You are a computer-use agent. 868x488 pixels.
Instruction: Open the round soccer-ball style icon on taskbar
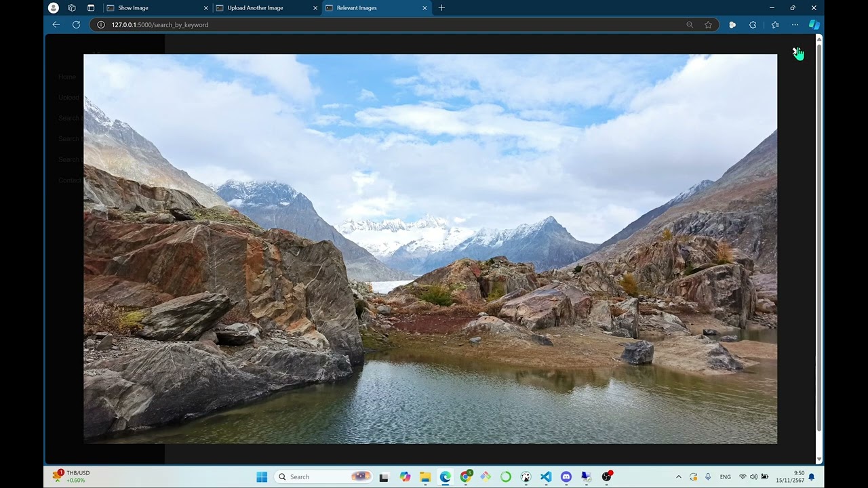526,477
